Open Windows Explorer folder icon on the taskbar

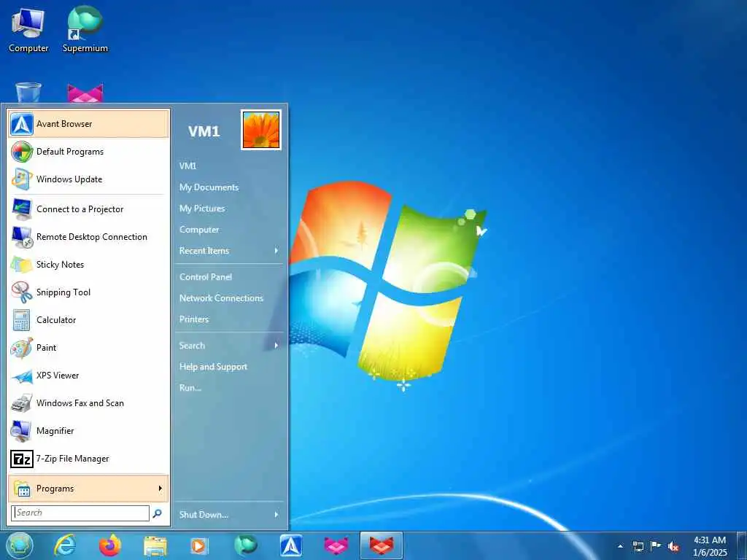click(x=155, y=546)
